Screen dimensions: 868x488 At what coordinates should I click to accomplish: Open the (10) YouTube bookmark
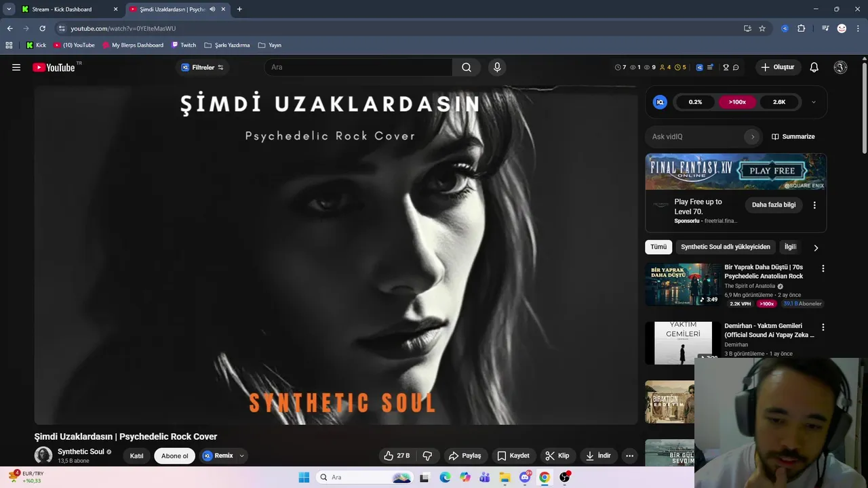[74, 45]
